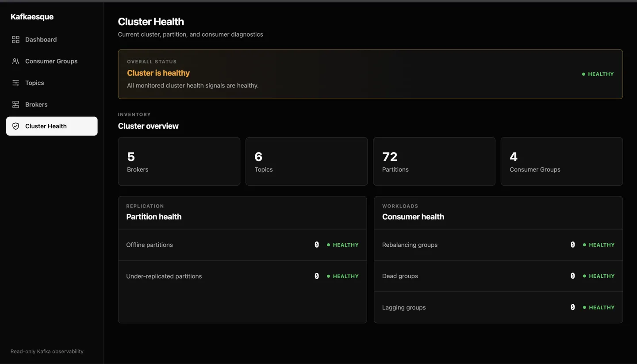Viewport: 637px width, 364px height.
Task: Click the overall status HEALTHY badge
Action: (598, 74)
